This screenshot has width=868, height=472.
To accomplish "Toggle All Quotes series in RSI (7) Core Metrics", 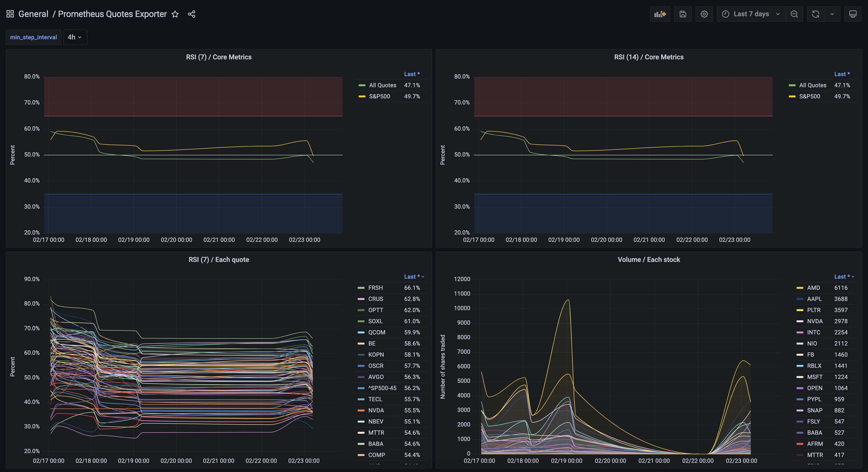I will [382, 85].
